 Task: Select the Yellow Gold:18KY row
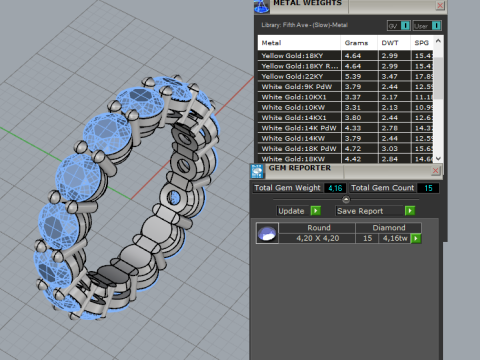(345, 56)
